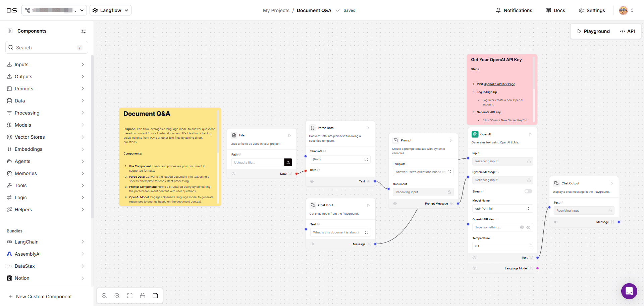Run the Prompt component play icon
This screenshot has height=306, width=644.
tap(451, 140)
